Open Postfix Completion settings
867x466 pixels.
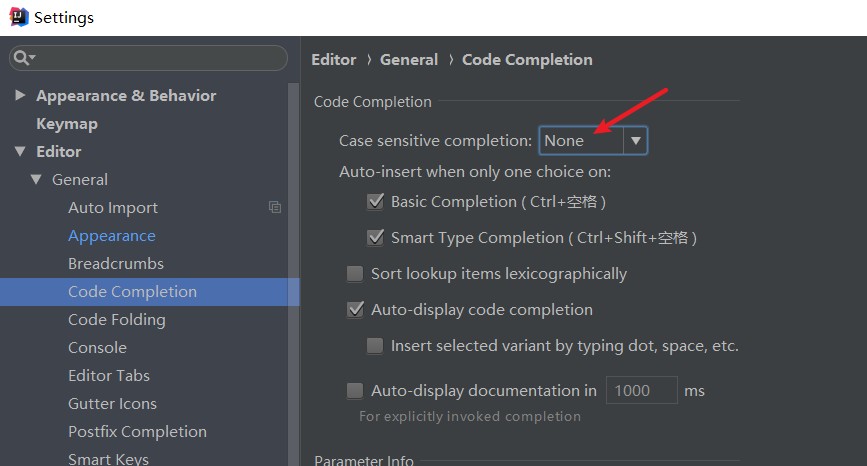tap(137, 432)
